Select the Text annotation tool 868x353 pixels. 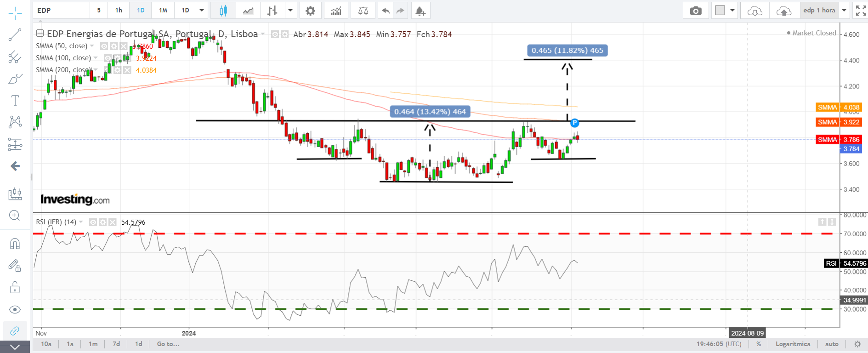point(15,100)
